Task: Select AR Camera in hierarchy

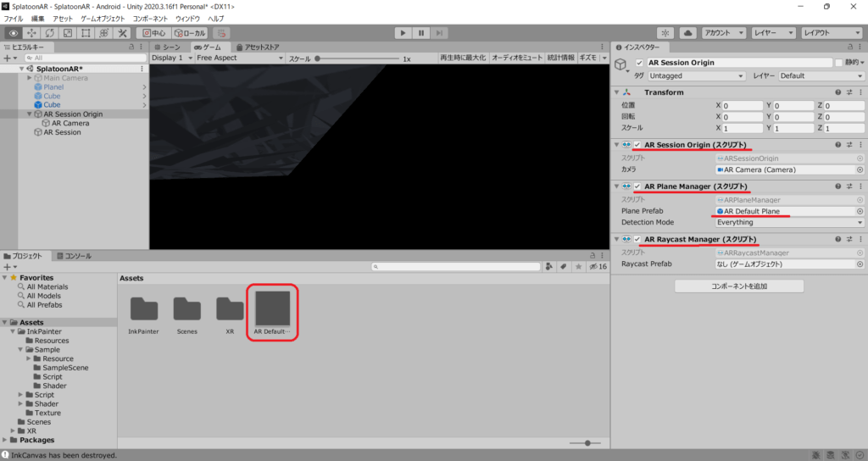Action: pos(70,123)
